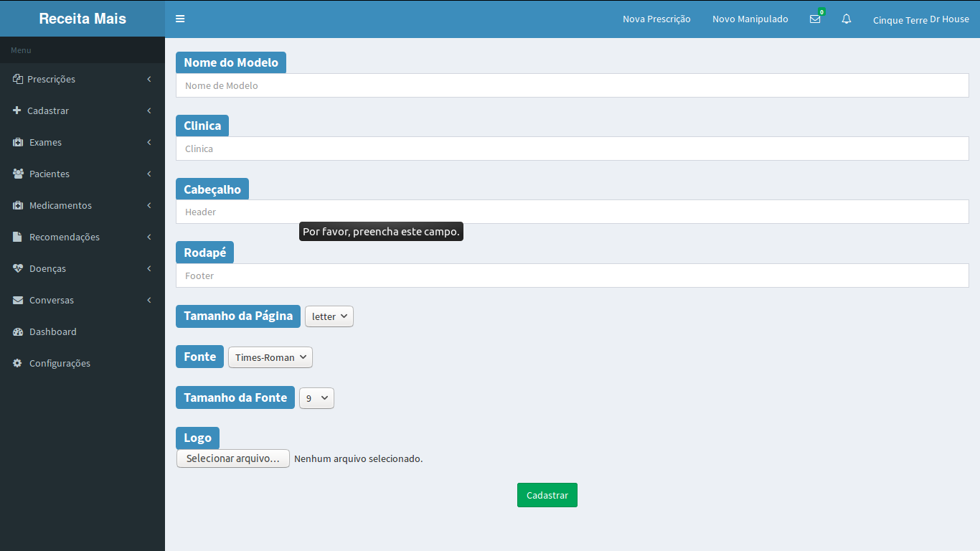
Task: Click the Medicamentos medkit icon
Action: coord(18,205)
